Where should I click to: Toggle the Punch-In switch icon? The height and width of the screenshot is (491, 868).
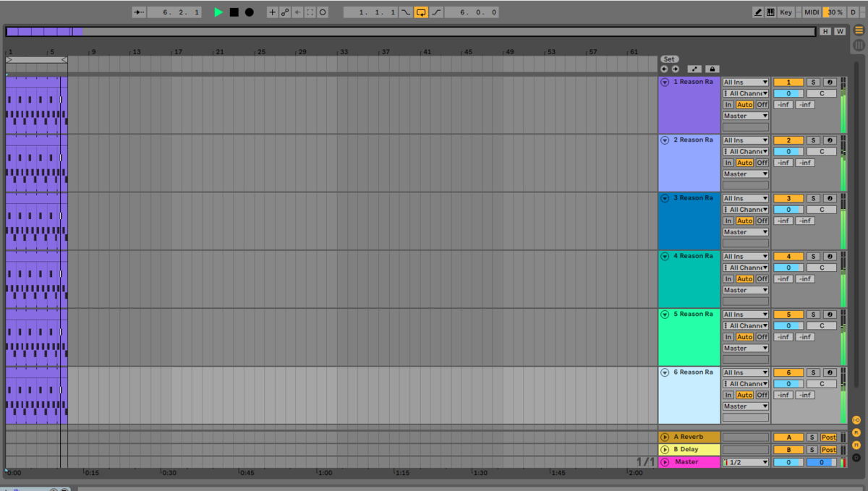(406, 12)
